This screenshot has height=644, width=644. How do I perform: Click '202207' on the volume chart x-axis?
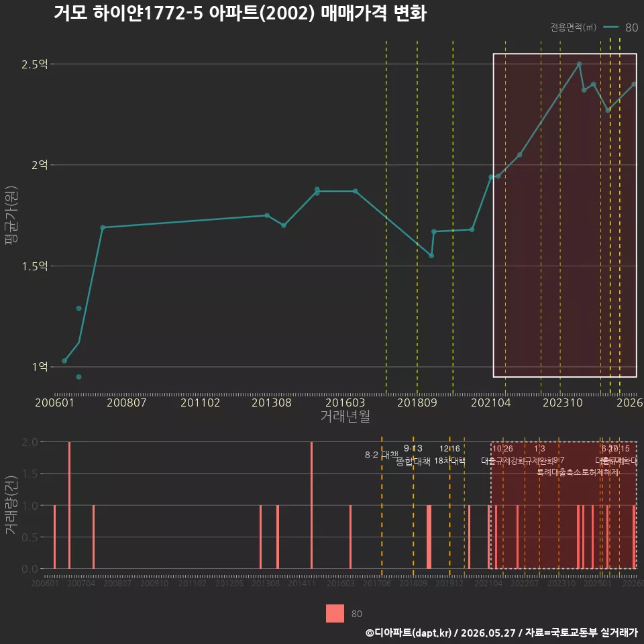[525, 583]
